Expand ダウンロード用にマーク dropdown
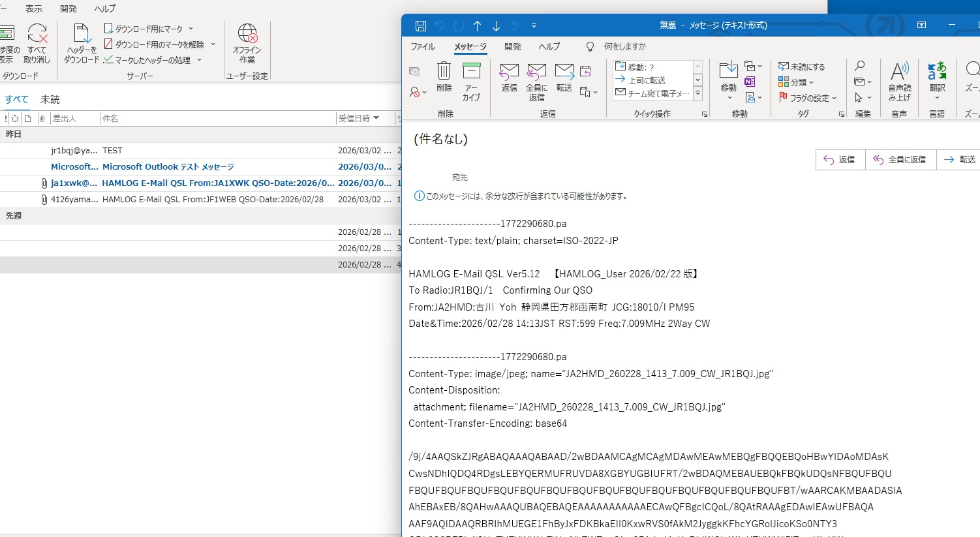Viewport: 980px width, 537px height. coord(191,29)
